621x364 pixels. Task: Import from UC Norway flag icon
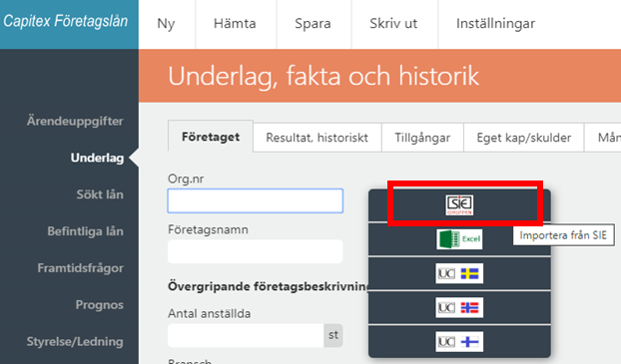click(459, 307)
